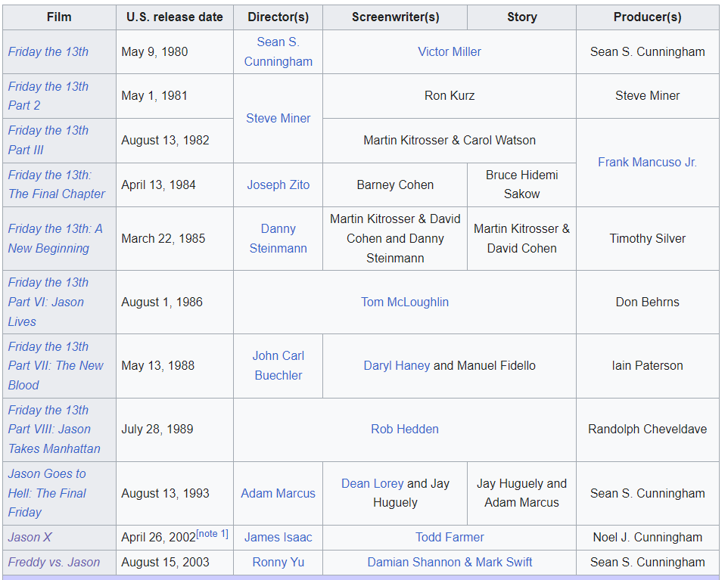Select the July 28, 1989 date cell
Viewport: 728px width, 580px height.
[x=175, y=430]
